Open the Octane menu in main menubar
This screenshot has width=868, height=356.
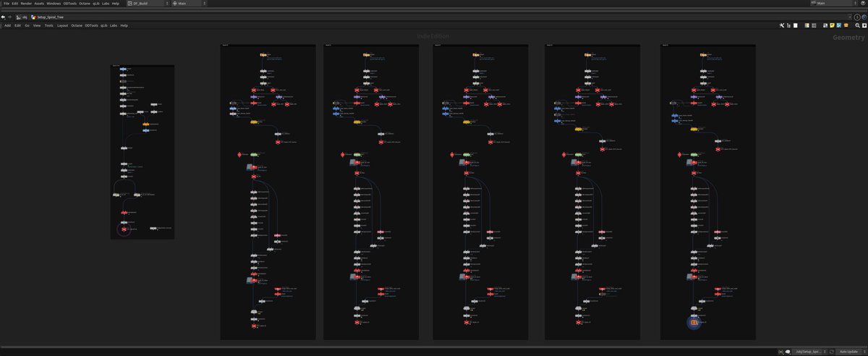[x=85, y=4]
